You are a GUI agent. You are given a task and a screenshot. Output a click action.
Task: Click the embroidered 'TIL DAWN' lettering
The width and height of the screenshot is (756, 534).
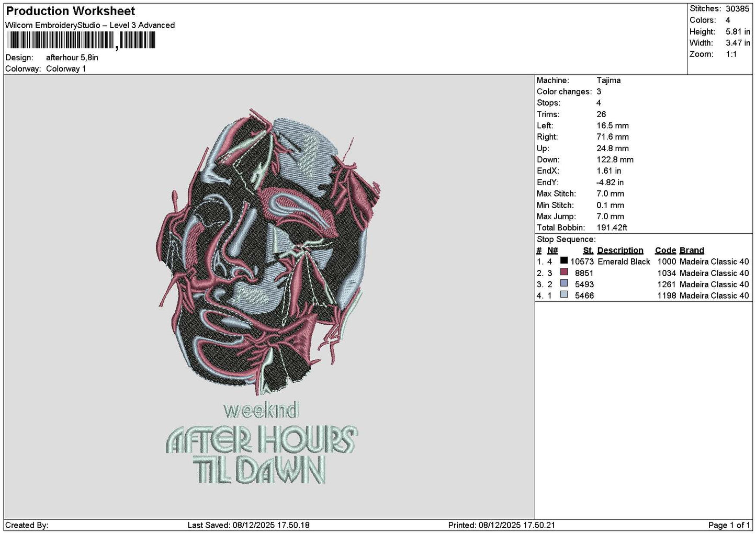[x=259, y=469]
